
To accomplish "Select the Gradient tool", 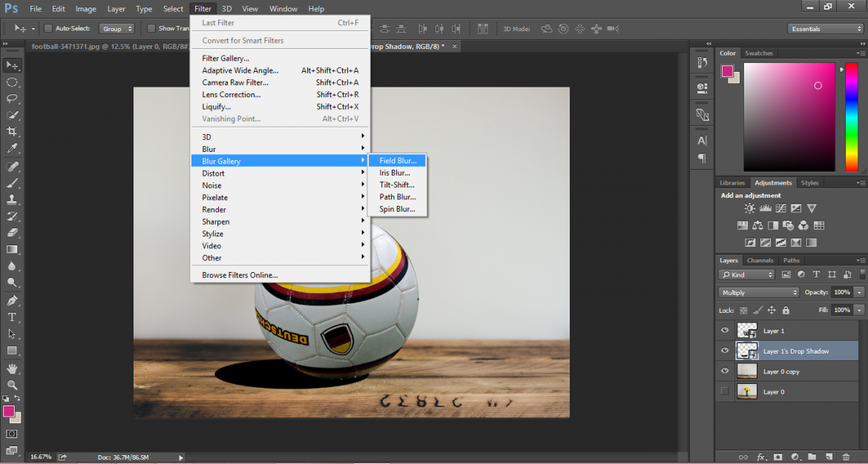I will tap(12, 249).
